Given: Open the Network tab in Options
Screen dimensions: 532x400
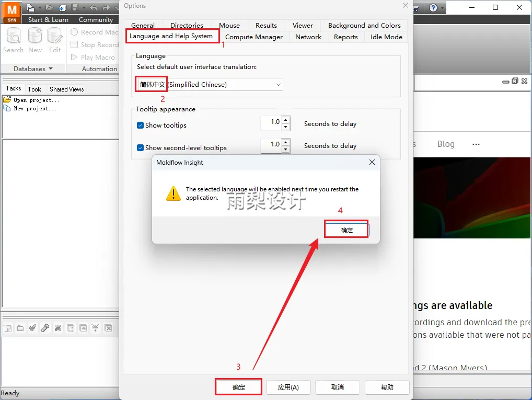Looking at the screenshot, I should point(308,37).
